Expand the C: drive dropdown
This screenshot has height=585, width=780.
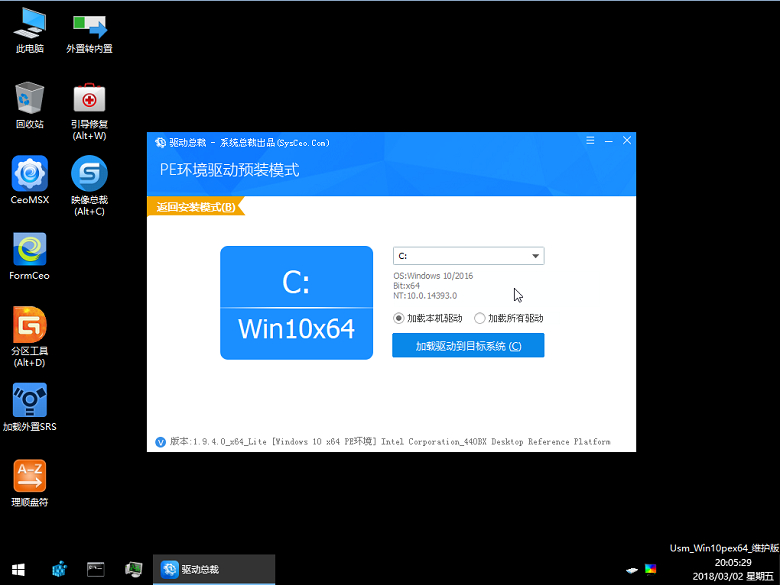pyautogui.click(x=536, y=256)
